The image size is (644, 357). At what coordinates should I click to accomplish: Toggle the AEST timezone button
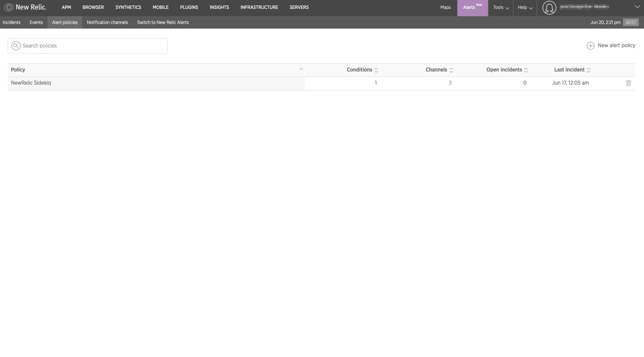[631, 22]
